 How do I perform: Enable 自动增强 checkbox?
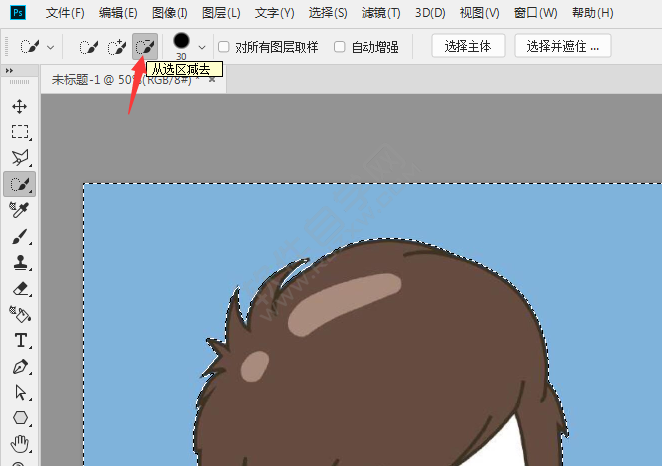pyautogui.click(x=339, y=47)
